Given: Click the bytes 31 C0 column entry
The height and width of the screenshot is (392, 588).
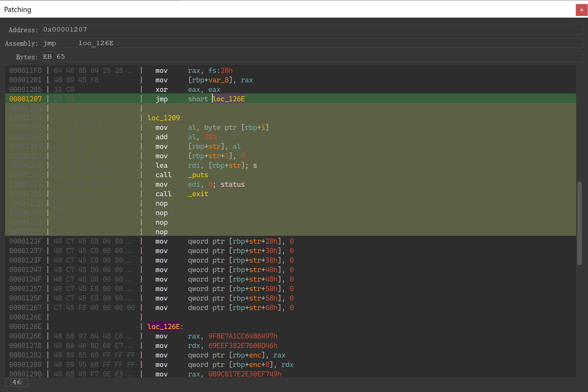Looking at the screenshot, I should (x=64, y=89).
